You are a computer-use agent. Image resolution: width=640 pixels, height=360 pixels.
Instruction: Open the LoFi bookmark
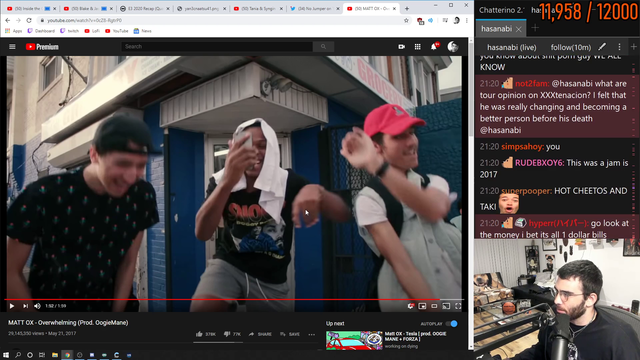tap(92, 31)
